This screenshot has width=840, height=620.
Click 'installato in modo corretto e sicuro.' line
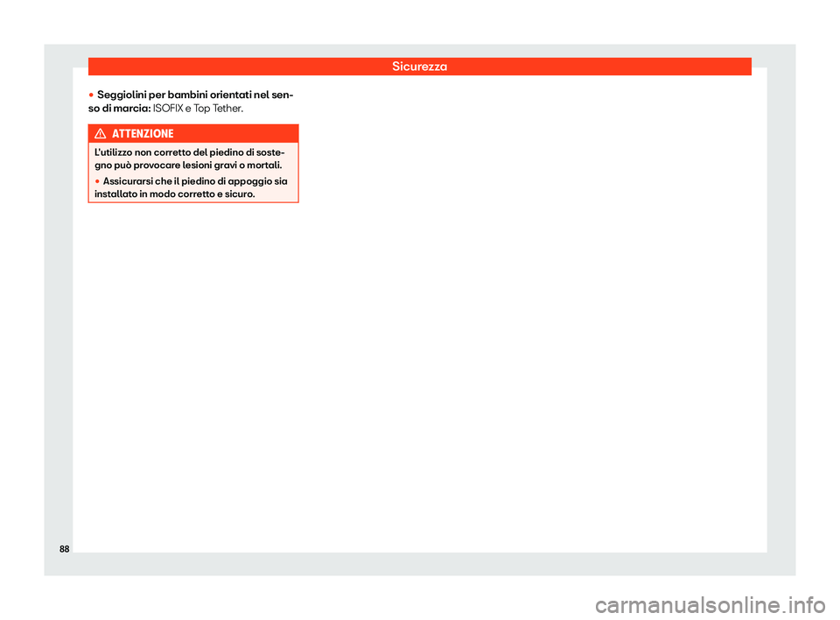[175, 194]
